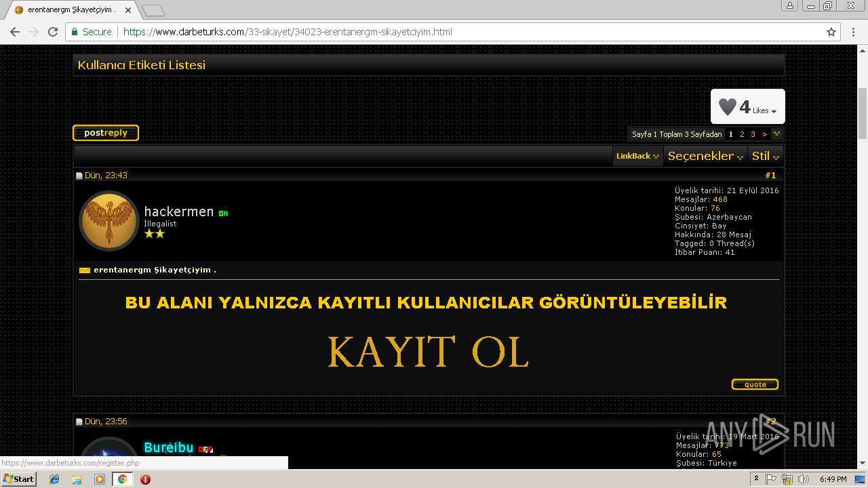Go to page 2 of the thread

tap(742, 134)
